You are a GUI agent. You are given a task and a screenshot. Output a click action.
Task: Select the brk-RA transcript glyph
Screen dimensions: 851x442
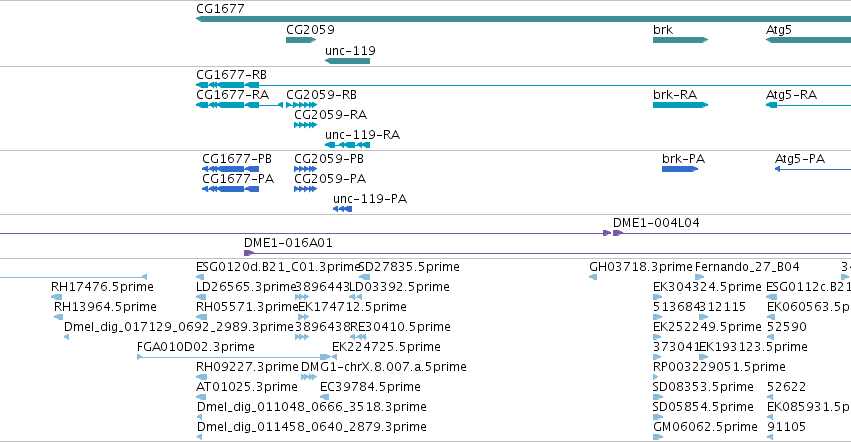coord(681,105)
